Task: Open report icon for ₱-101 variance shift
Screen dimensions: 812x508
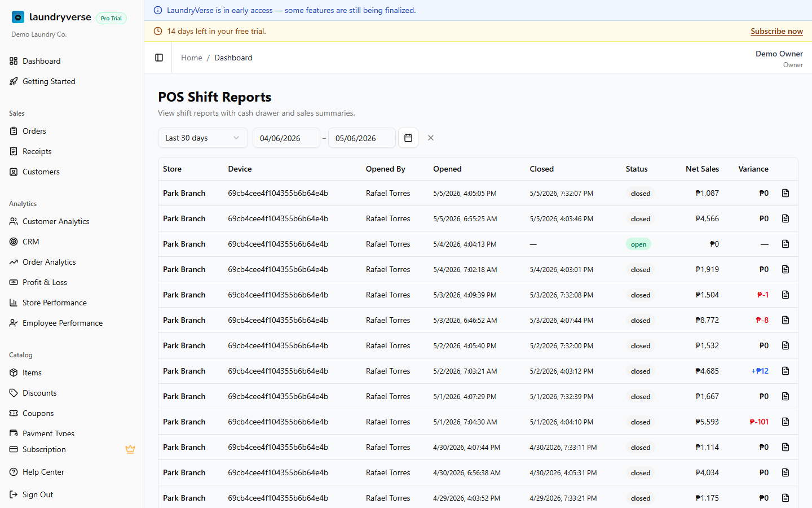Action: [785, 422]
